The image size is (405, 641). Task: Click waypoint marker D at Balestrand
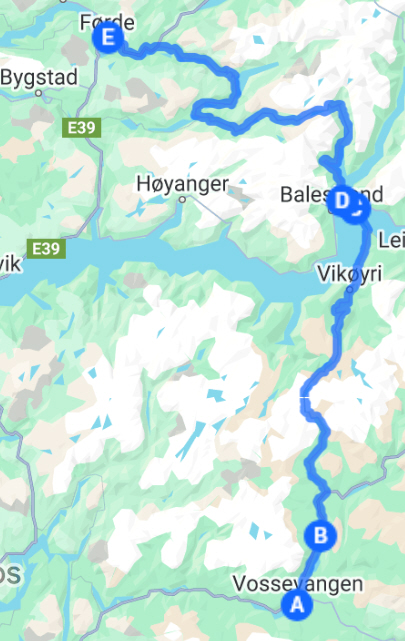tap(343, 200)
